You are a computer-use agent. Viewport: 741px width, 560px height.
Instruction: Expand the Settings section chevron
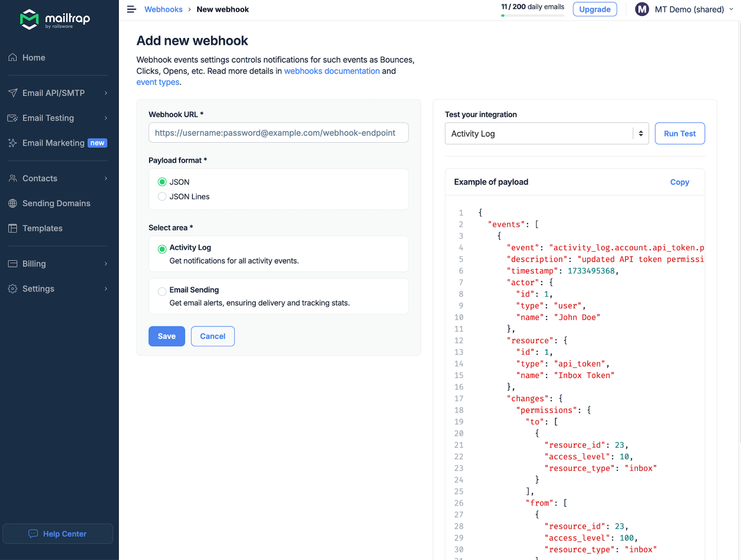(106, 288)
